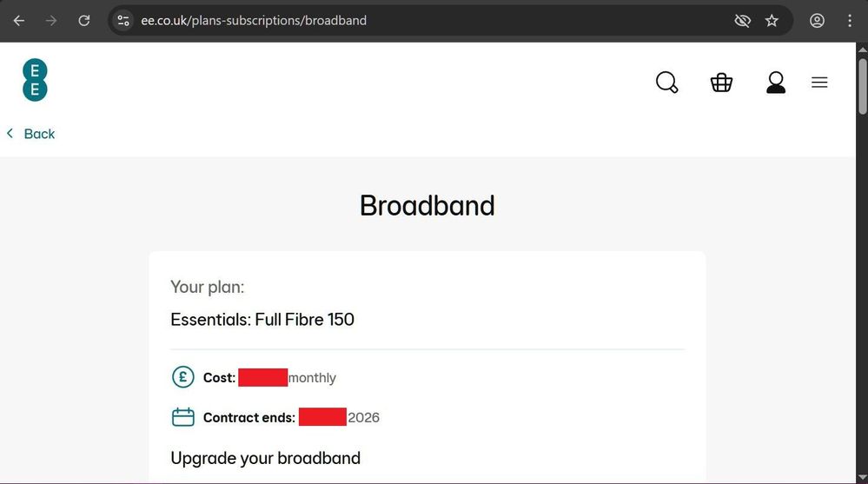Click the browser forward arrow
This screenshot has width=868, height=484.
coord(51,21)
